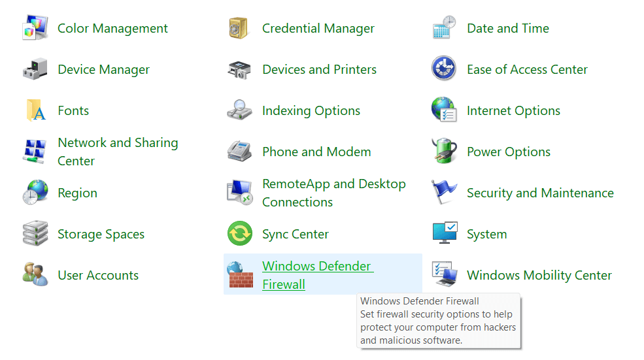Open Network and Sharing Center link
Viewport: 644px width, 360px height.
(x=118, y=152)
